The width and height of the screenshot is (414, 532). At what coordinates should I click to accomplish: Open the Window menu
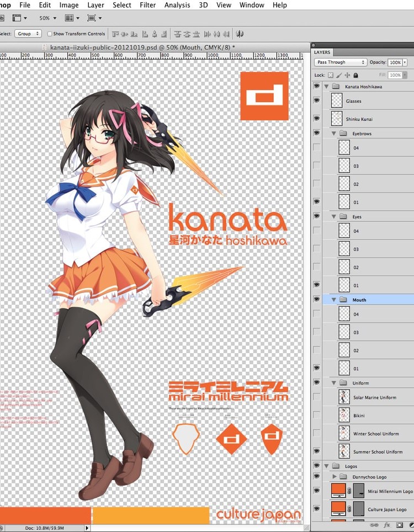tap(252, 5)
